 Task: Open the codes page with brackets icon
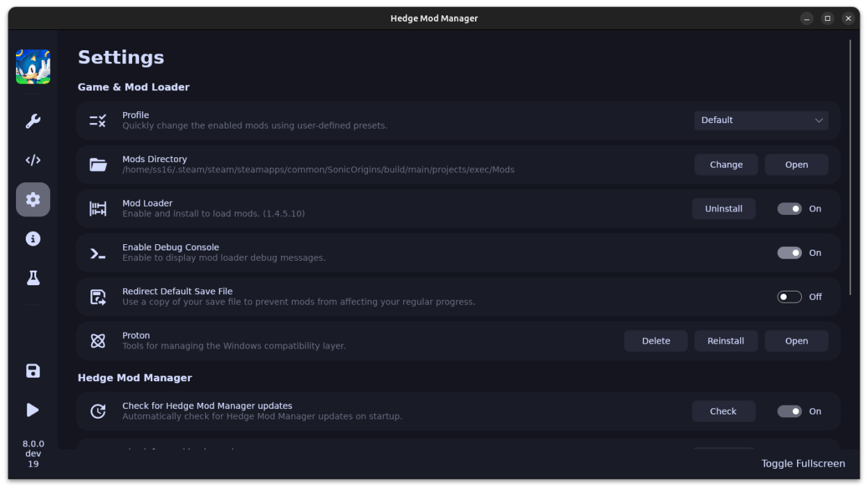click(33, 160)
